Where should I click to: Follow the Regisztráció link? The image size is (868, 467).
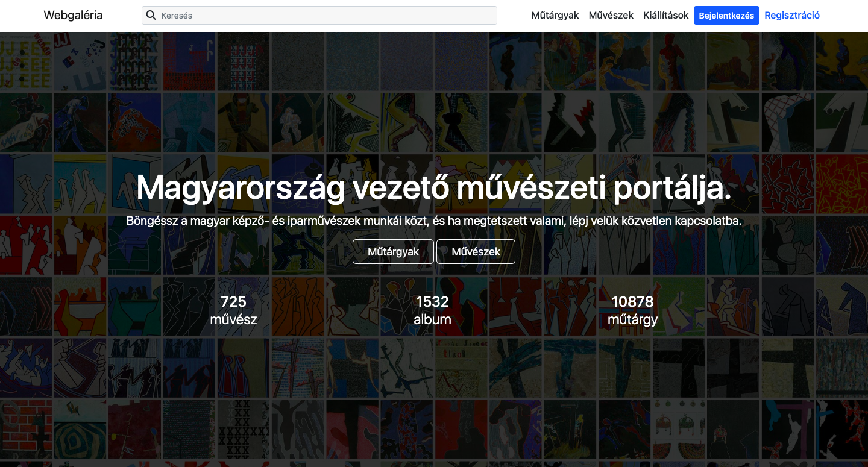(x=792, y=16)
